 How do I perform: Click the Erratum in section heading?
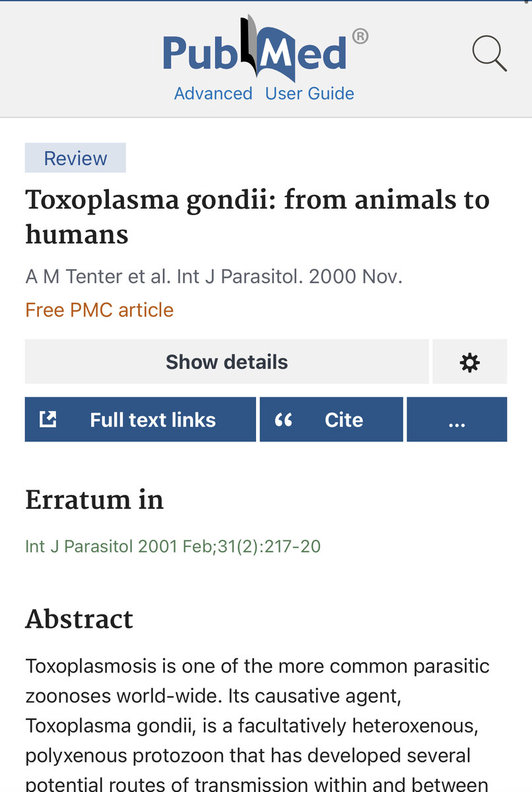point(94,500)
